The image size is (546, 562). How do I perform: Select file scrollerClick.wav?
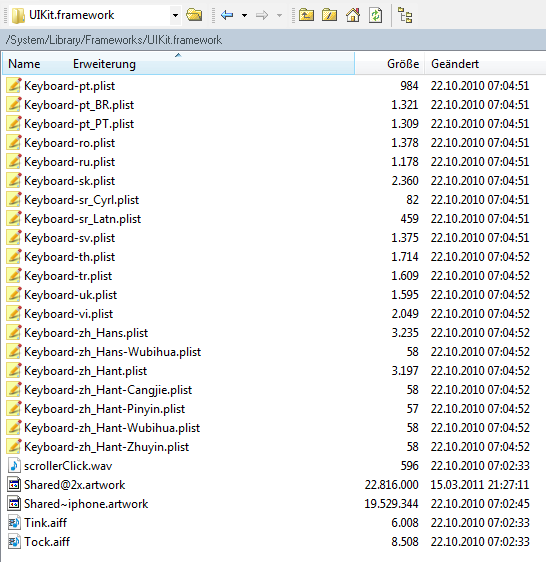point(68,466)
